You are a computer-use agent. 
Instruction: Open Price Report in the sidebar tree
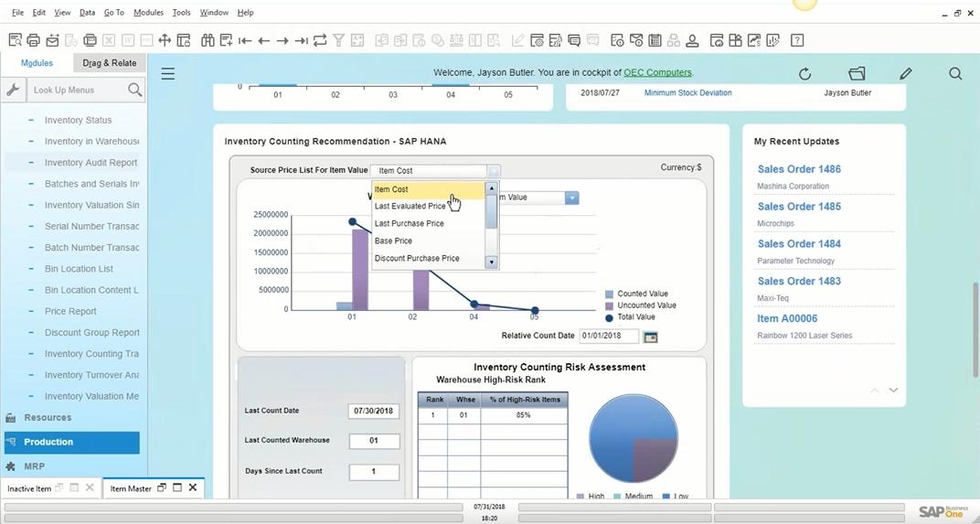click(70, 312)
